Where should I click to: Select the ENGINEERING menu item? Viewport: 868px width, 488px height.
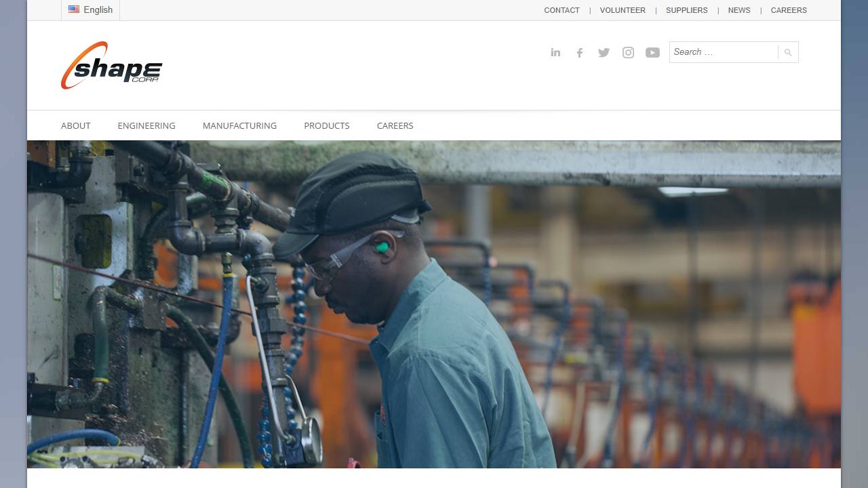(146, 125)
